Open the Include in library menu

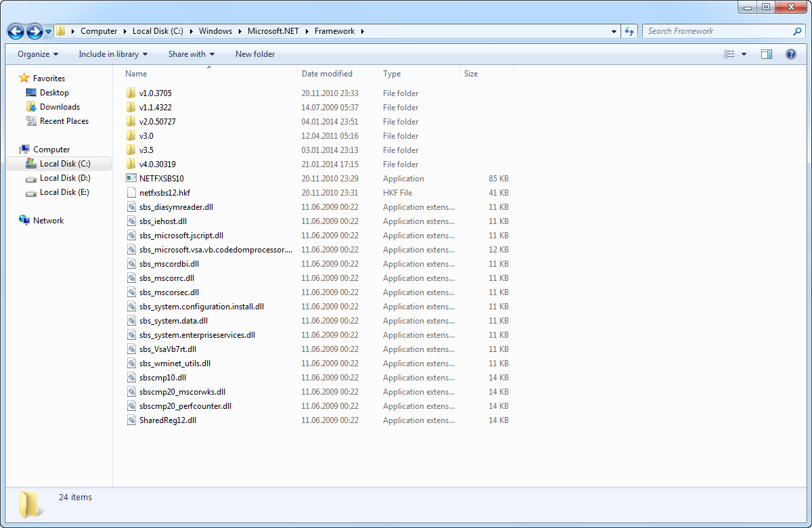point(113,54)
